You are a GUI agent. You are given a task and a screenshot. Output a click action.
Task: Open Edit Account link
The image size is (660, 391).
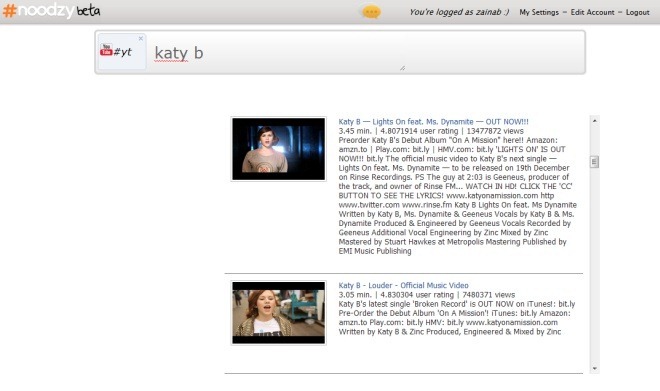(x=592, y=12)
